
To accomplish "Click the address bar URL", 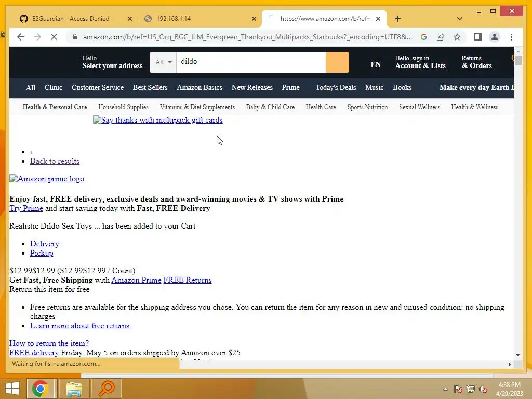I will tap(247, 37).
